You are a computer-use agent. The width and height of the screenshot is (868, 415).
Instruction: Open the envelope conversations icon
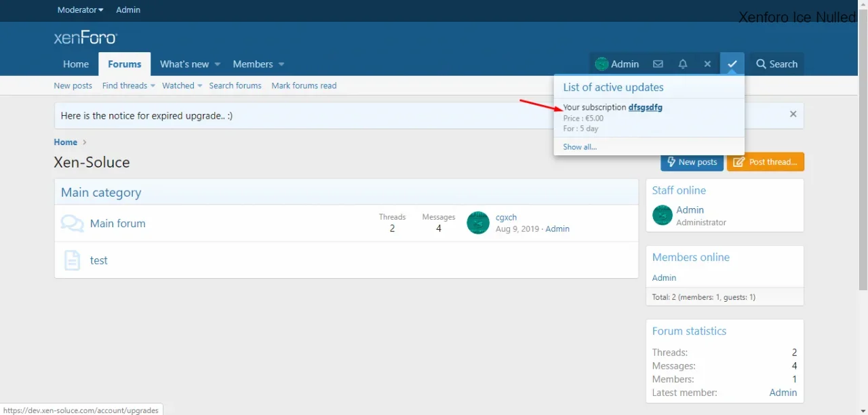pos(658,64)
